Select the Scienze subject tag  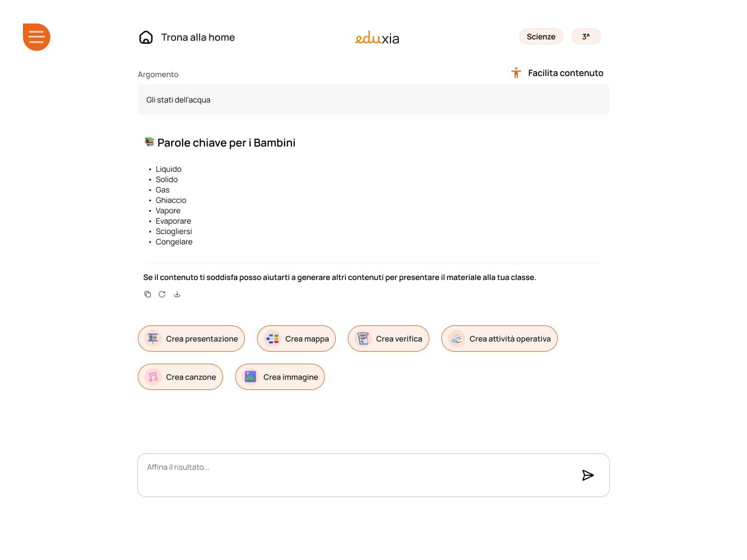point(541,37)
